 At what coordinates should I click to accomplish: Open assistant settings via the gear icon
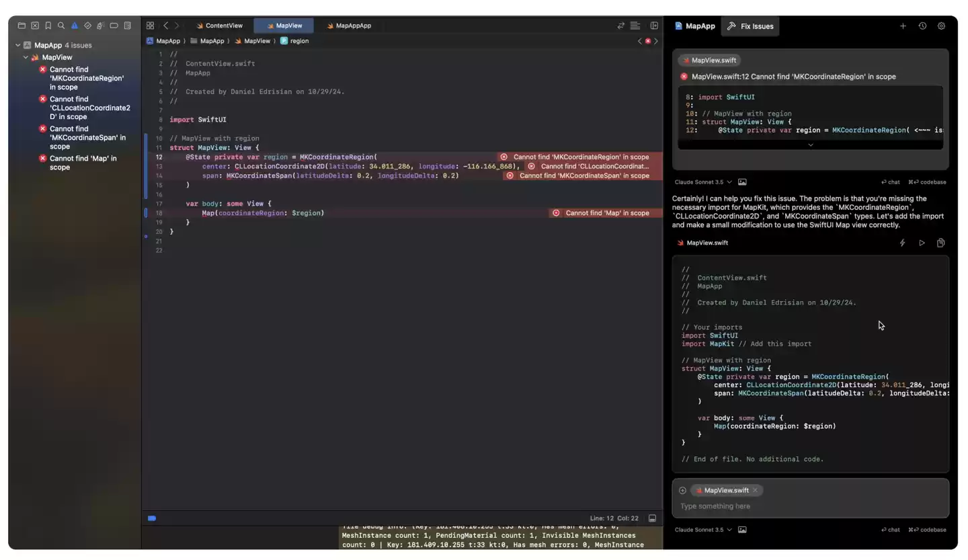pos(941,26)
